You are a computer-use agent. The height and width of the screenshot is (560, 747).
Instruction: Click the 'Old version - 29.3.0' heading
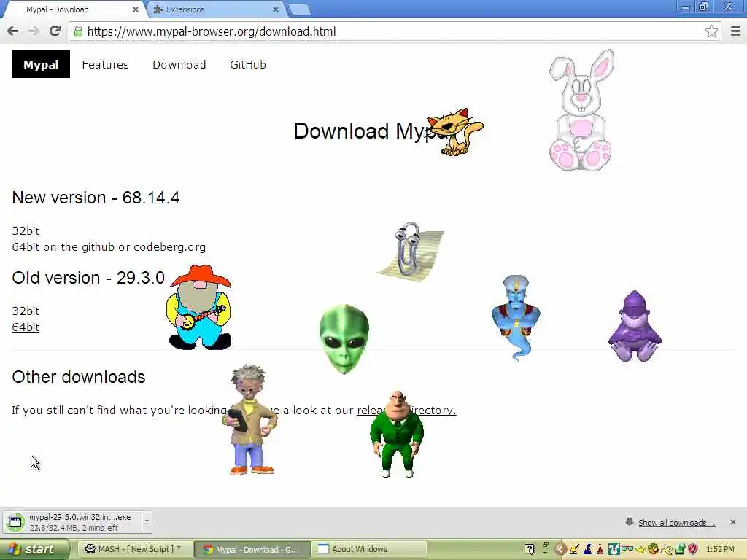88,278
